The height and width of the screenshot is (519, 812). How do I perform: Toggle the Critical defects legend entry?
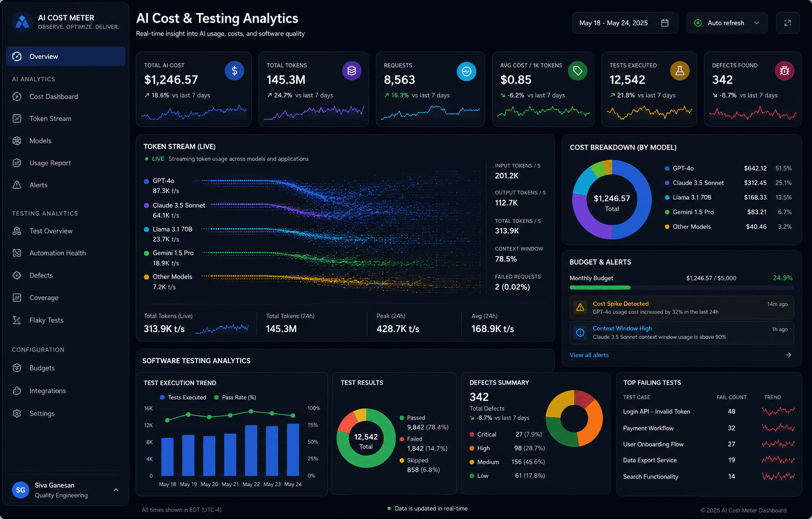coord(483,434)
